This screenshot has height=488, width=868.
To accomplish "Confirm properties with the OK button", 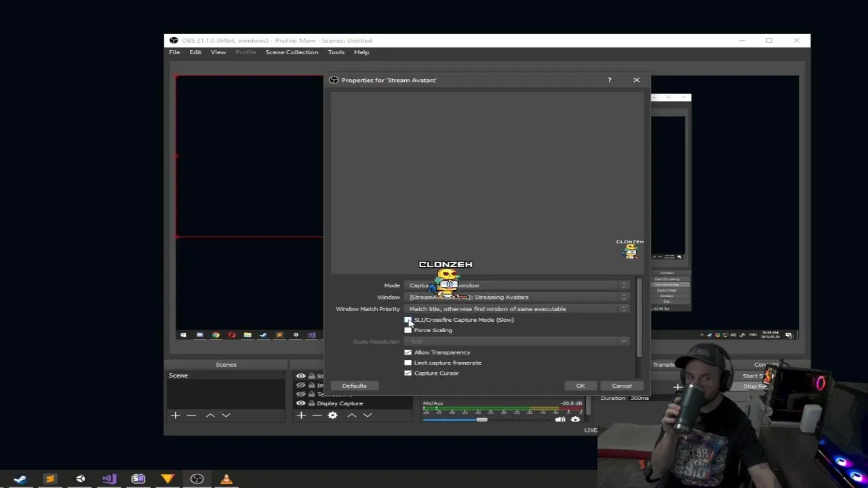I will [580, 386].
